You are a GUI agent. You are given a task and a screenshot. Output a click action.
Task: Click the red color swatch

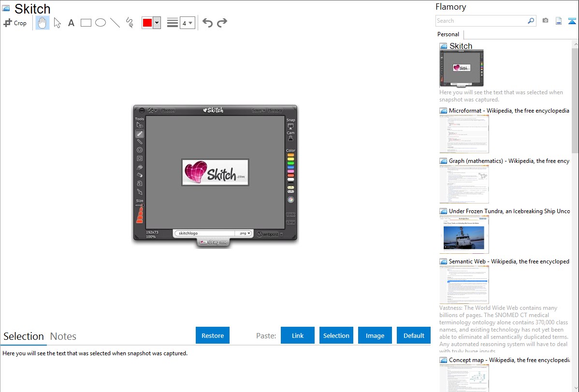147,23
